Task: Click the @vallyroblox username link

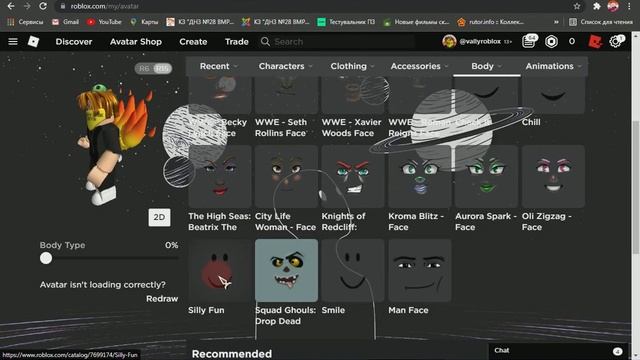Action: click(x=480, y=42)
